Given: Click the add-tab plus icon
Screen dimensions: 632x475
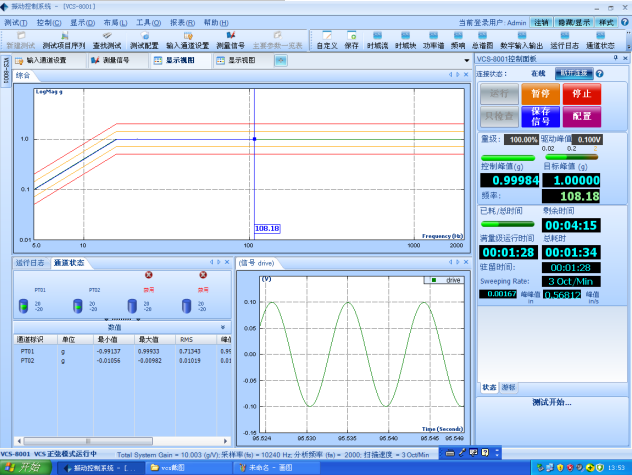Looking at the screenshot, I should coord(281,60).
